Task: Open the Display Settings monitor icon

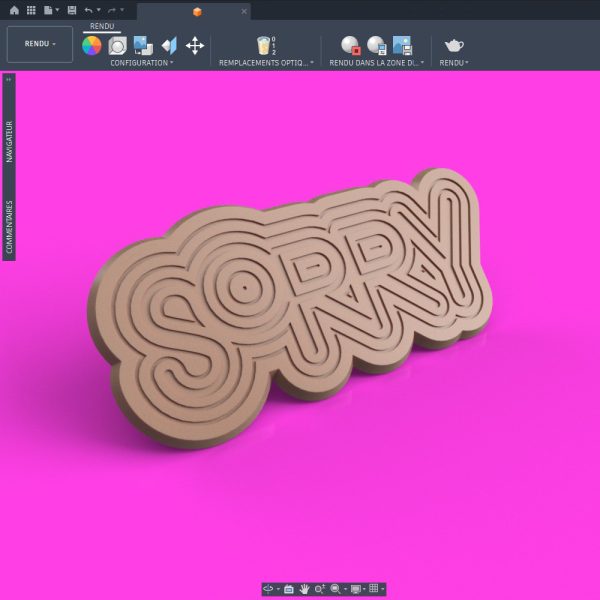Action: (355, 589)
